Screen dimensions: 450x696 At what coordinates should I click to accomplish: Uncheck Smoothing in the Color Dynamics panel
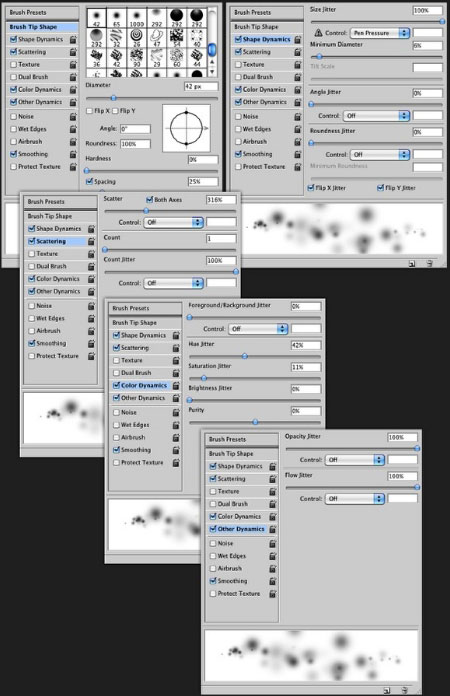click(116, 450)
